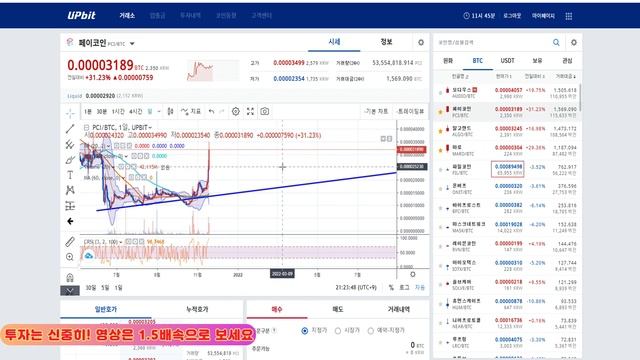Switch to the 정보 tab
Image resolution: width=640 pixels, height=360 pixels.
coord(386,42)
